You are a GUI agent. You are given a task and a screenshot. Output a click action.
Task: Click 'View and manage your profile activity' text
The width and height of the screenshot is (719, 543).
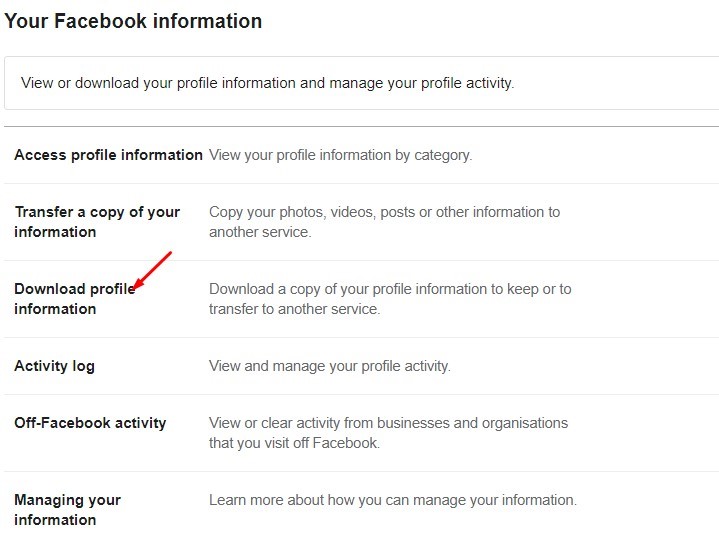[x=330, y=366]
